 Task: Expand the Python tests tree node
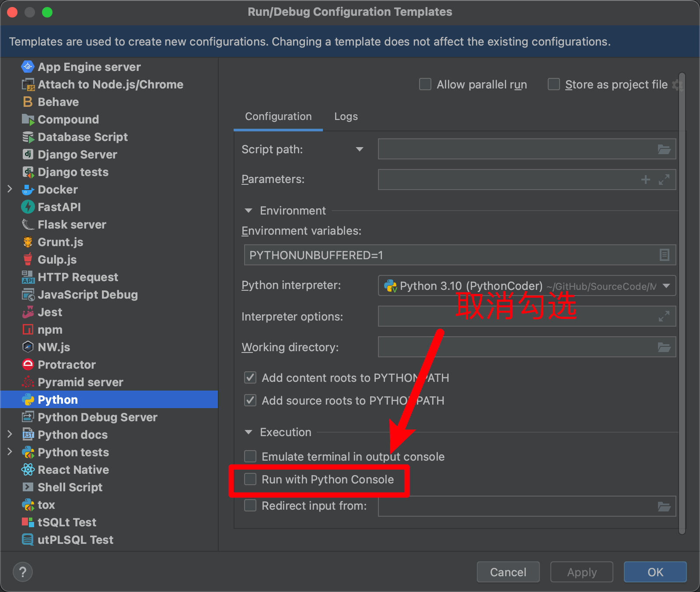[x=10, y=452]
